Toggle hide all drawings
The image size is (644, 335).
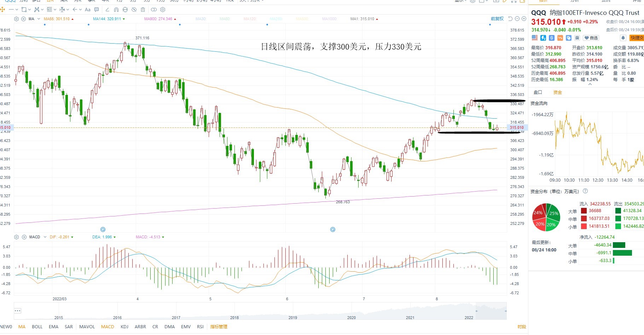(134, 10)
